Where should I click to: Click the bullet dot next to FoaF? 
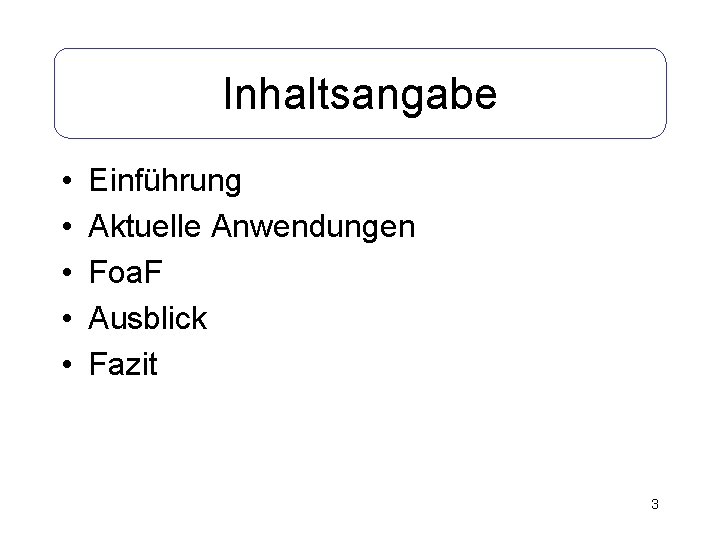coord(67,272)
